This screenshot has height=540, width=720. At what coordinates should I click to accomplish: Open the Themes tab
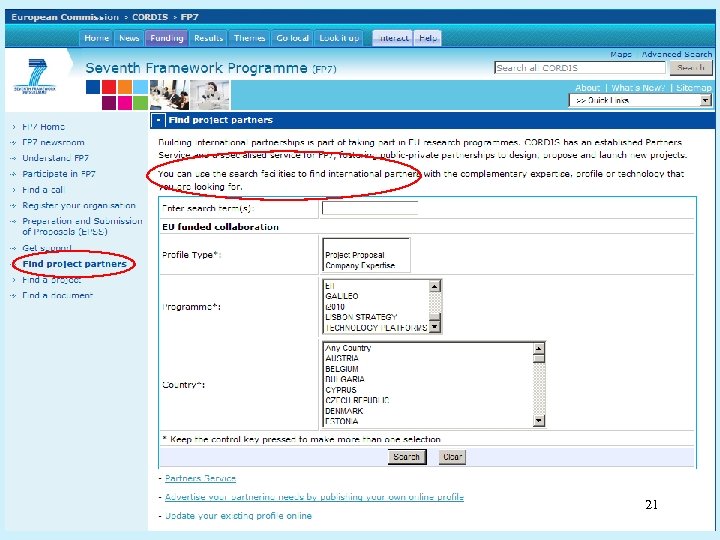[x=249, y=38]
